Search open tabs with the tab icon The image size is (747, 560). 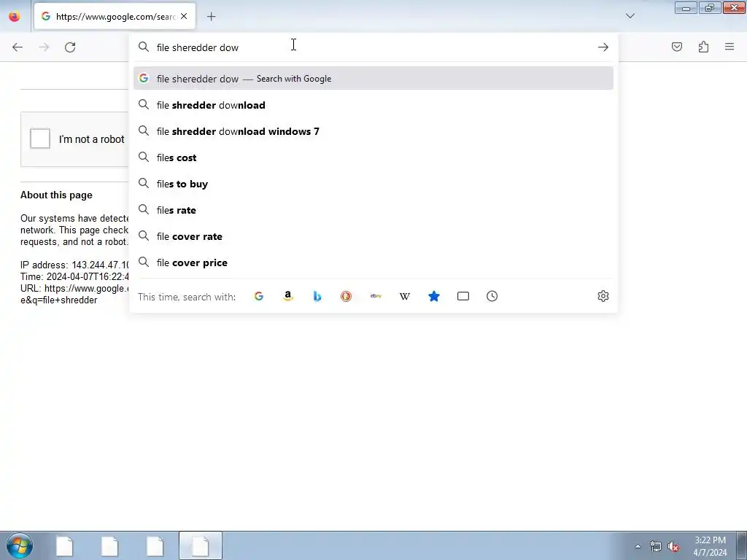tap(463, 296)
